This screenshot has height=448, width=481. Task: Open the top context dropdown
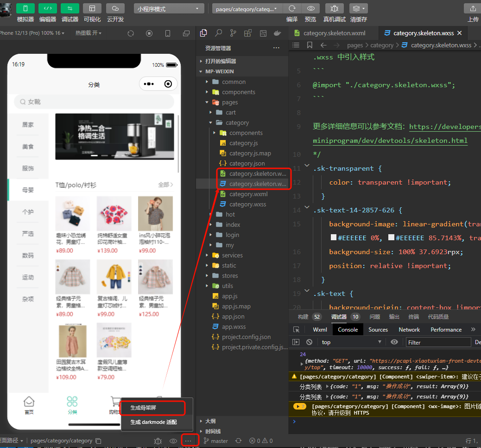pos(351,342)
